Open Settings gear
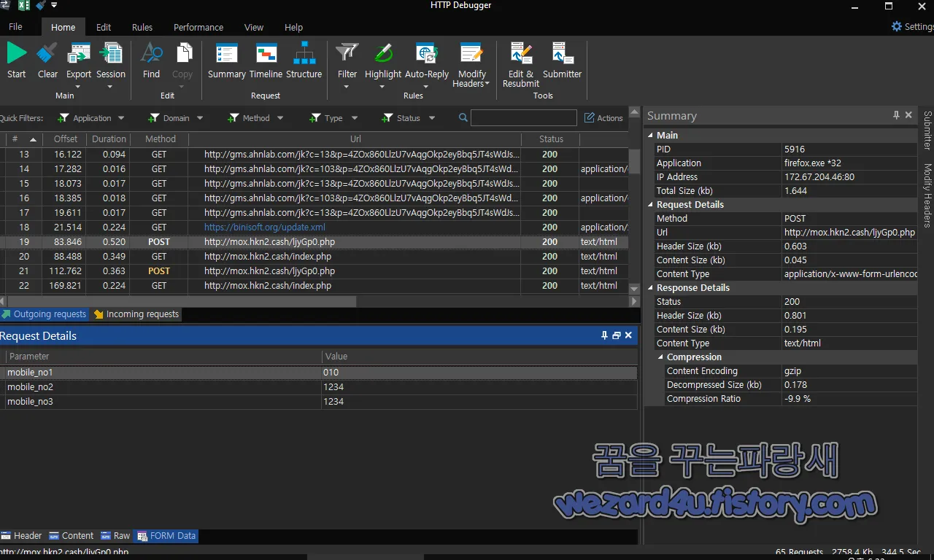The image size is (934, 560). [897, 26]
